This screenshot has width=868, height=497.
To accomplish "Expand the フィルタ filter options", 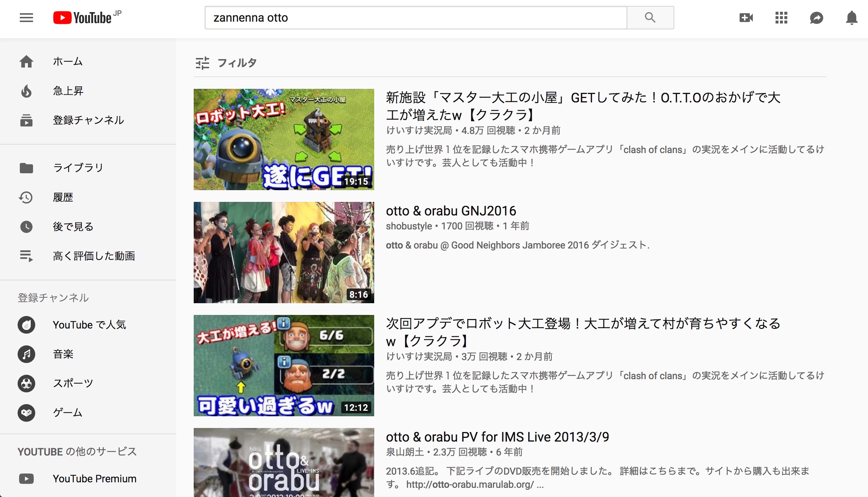I will point(226,63).
